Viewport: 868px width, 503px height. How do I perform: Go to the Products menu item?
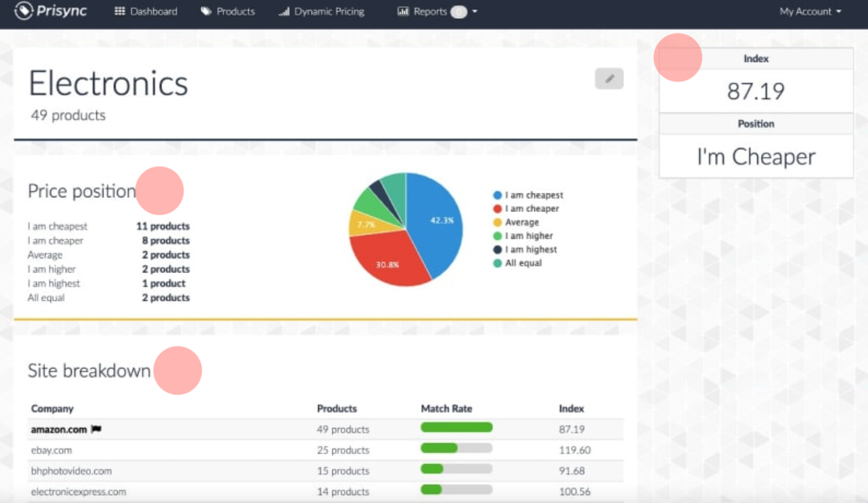click(235, 12)
